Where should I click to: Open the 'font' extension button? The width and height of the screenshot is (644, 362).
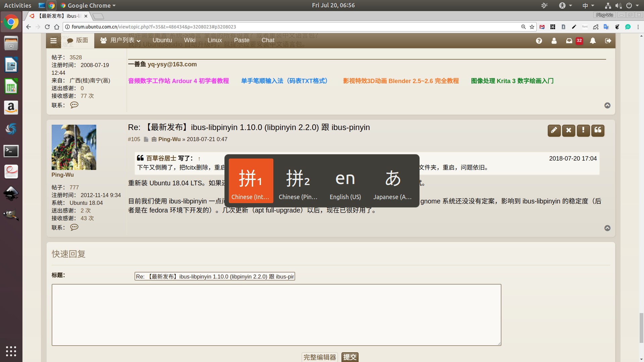point(585,27)
